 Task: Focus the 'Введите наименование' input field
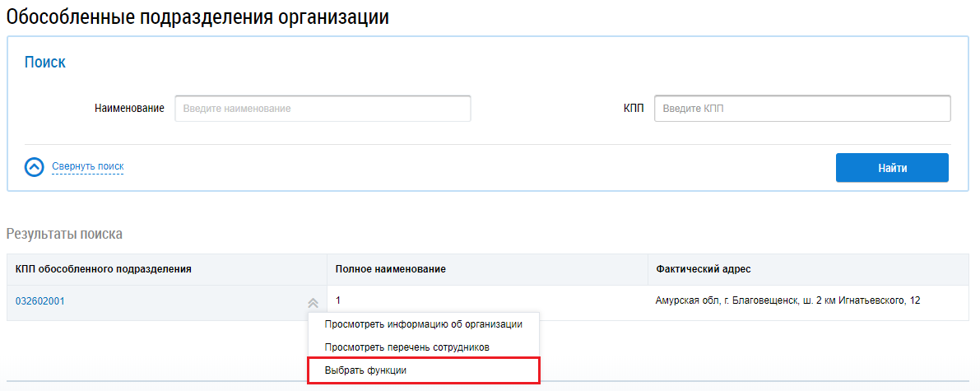click(x=323, y=109)
